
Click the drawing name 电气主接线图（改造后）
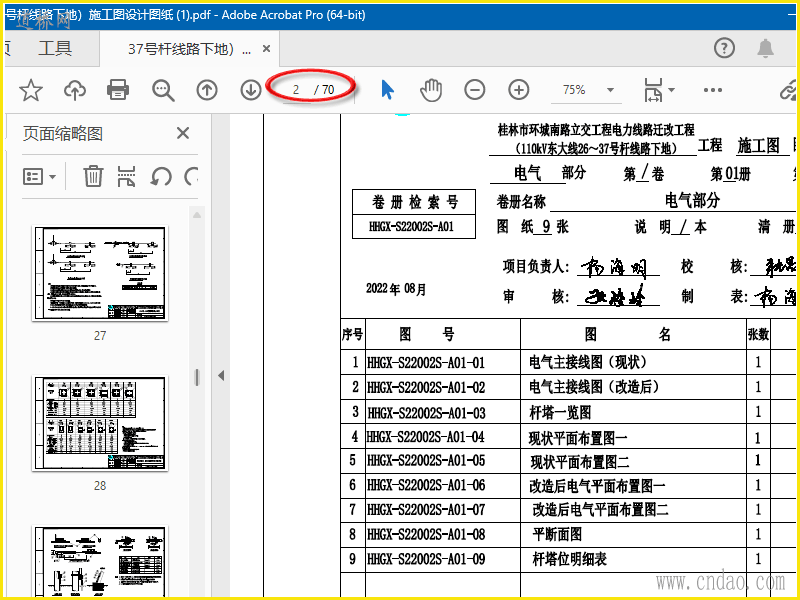pos(594,387)
